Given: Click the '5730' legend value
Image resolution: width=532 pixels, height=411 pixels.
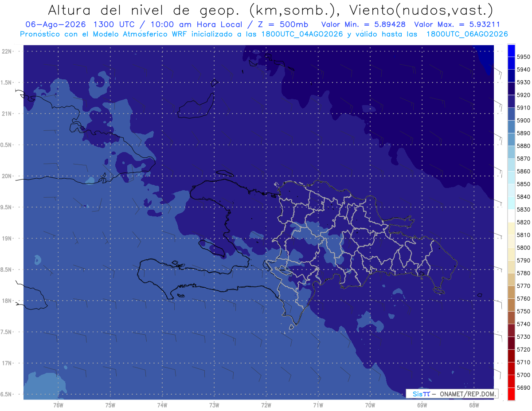Looking at the screenshot, I should tap(523, 337).
